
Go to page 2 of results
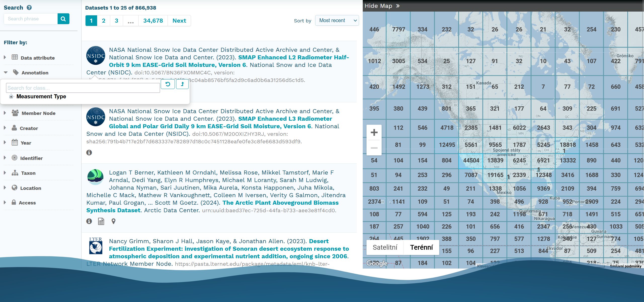click(104, 21)
